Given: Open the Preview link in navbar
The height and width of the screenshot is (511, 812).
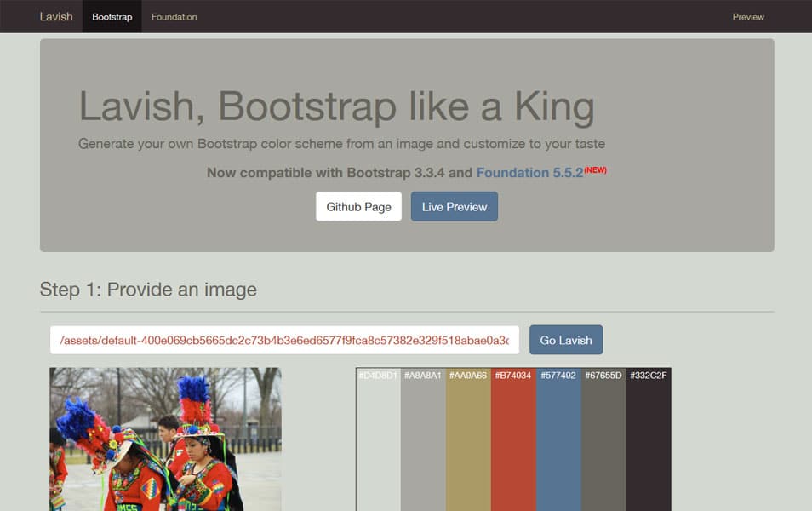Looking at the screenshot, I should click(x=748, y=17).
